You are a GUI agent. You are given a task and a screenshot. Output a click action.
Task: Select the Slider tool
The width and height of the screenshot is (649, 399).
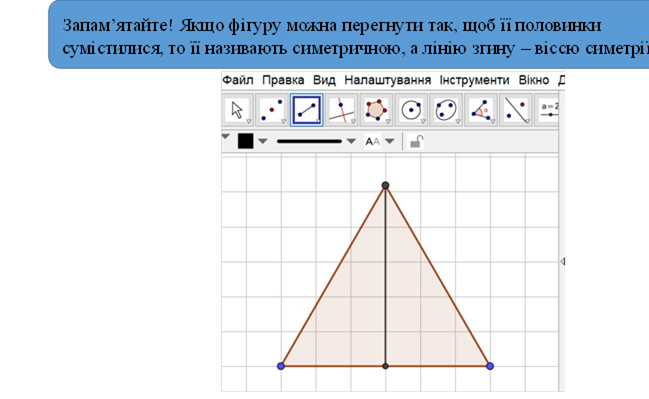tap(547, 110)
